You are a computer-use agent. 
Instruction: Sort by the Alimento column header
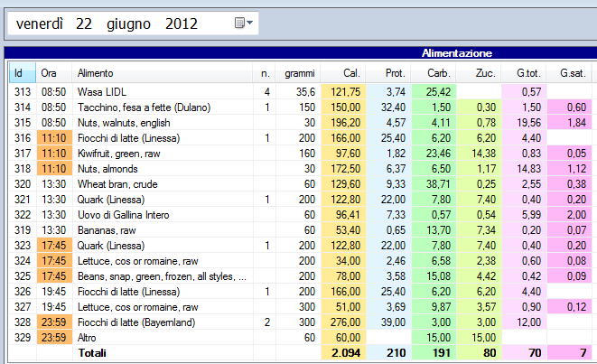(x=163, y=73)
